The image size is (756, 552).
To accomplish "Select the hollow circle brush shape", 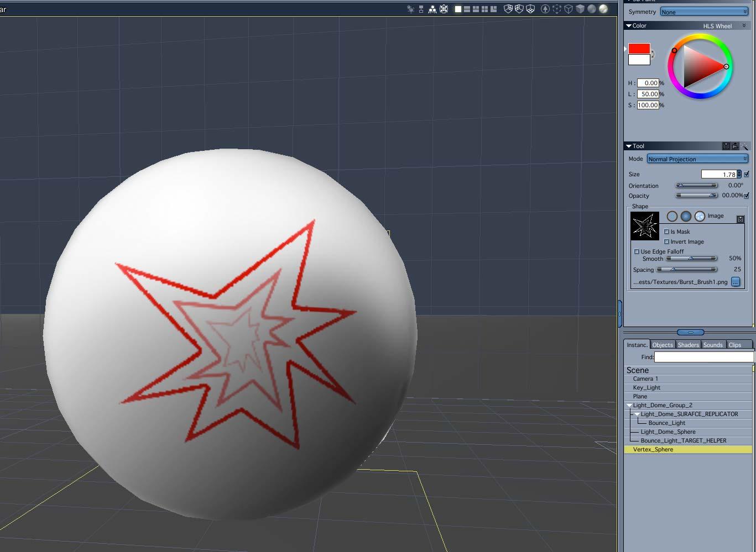I will click(672, 216).
